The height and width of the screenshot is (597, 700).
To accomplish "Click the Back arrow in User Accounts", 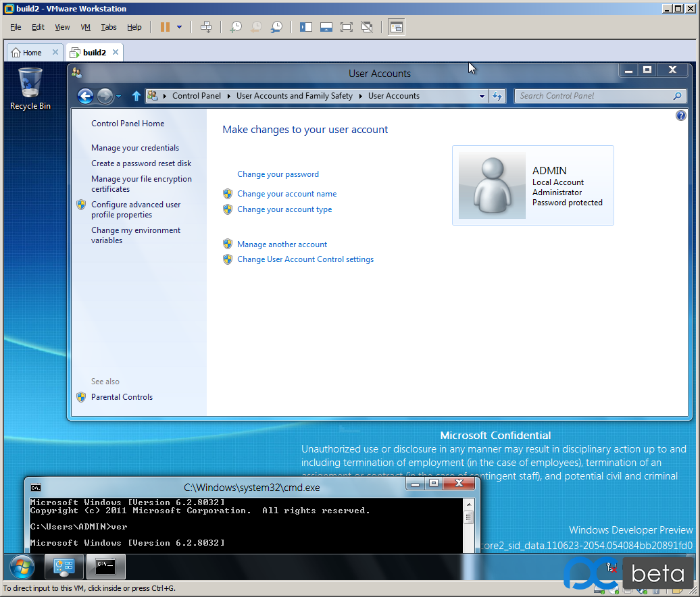I will pyautogui.click(x=85, y=97).
